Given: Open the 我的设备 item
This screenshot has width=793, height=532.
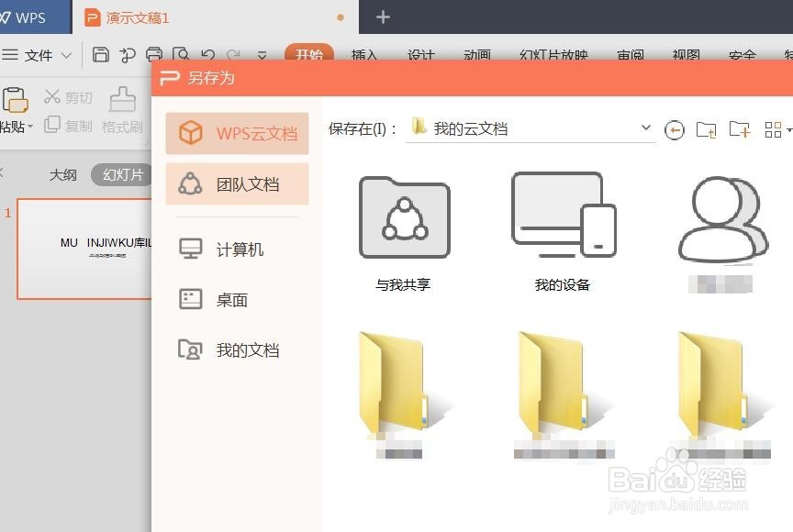Looking at the screenshot, I should click(563, 232).
